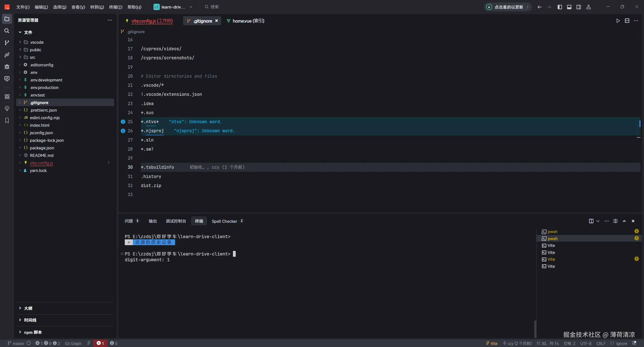
Task: Open the Search view in activity bar
Action: point(7,31)
